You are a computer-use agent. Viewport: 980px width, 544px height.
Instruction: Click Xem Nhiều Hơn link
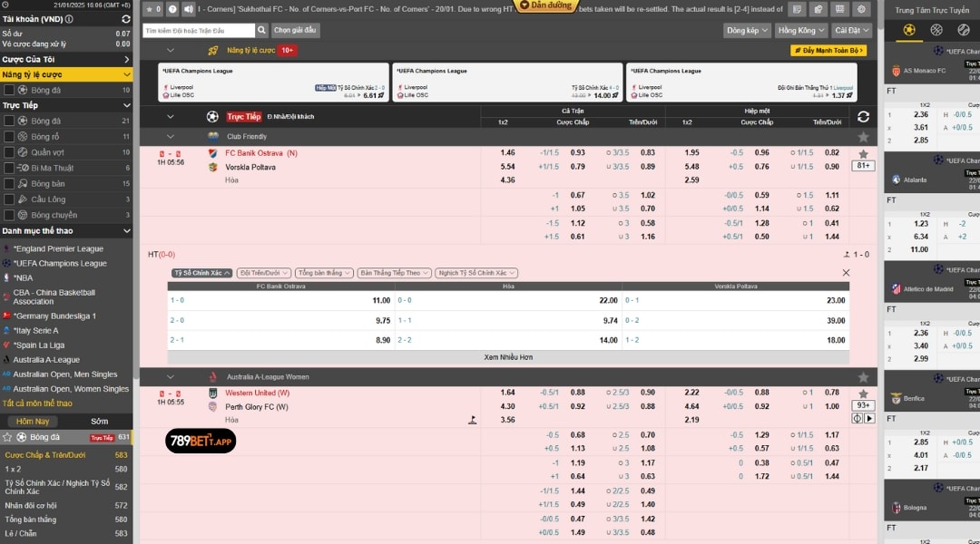508,357
